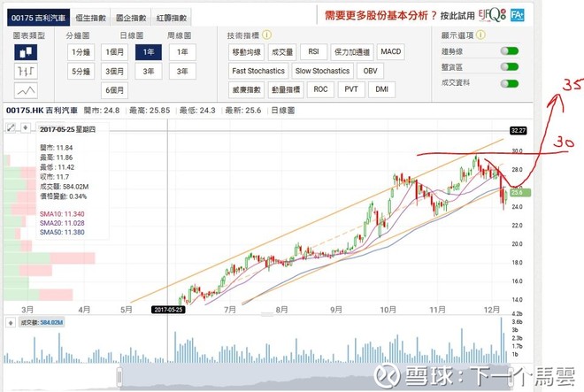Select the 3個月 daily chart period
This screenshot has height=392, width=584.
tap(114, 71)
